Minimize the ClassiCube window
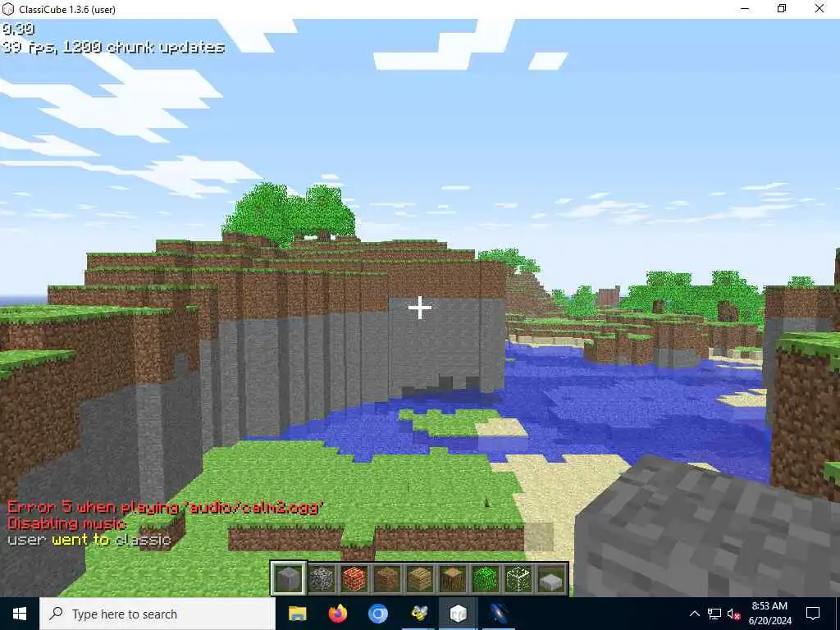The image size is (840, 630). (745, 8)
